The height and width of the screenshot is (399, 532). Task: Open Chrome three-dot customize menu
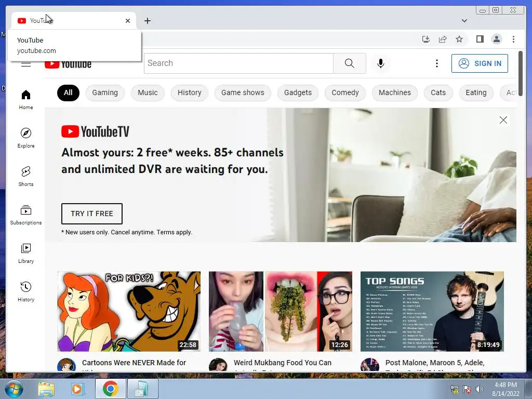513,39
